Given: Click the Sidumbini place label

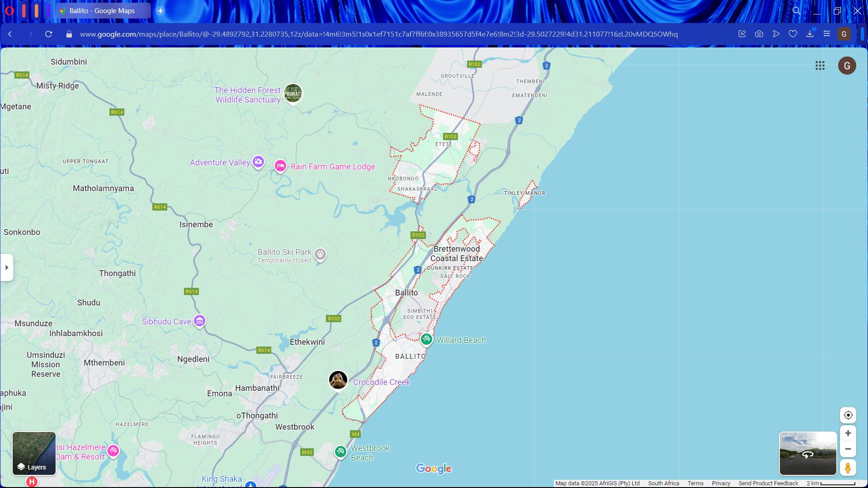Looking at the screenshot, I should tap(69, 62).
